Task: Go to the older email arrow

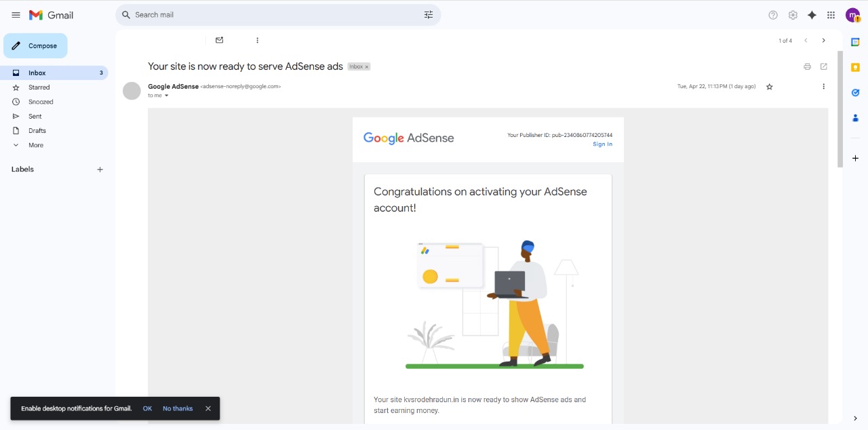Action: pyautogui.click(x=824, y=41)
